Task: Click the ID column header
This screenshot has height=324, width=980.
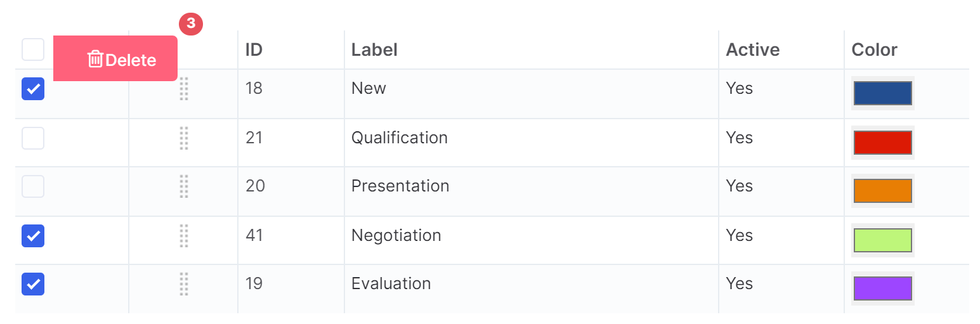Action: coord(254,49)
